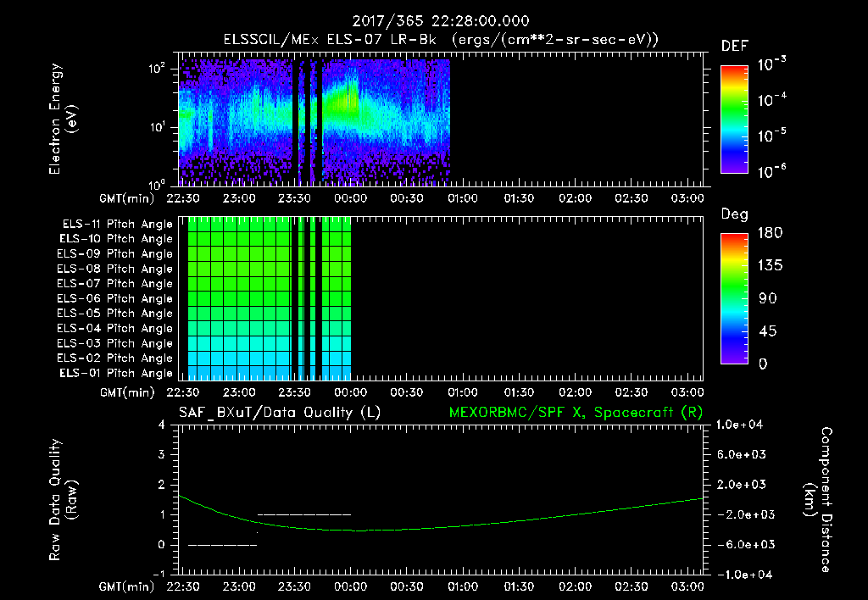Click the 2.0e+03 tick on the distance axis
This screenshot has width=868, height=600.
click(x=741, y=484)
